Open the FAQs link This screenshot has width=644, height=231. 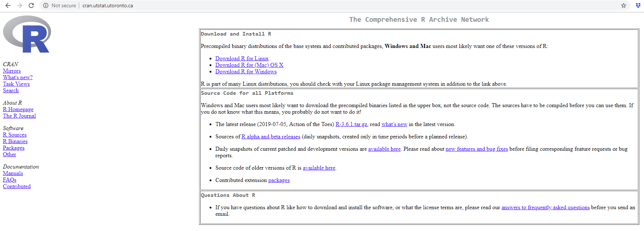click(x=9, y=180)
